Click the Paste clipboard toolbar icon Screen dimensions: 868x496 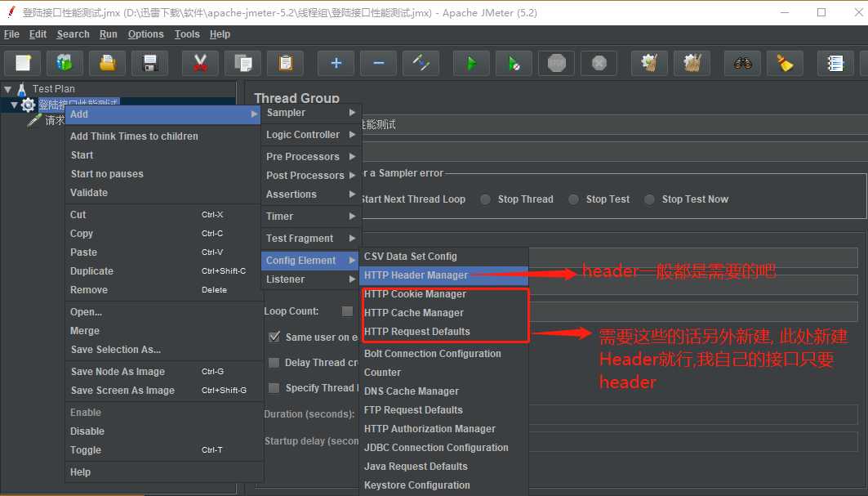(x=286, y=63)
